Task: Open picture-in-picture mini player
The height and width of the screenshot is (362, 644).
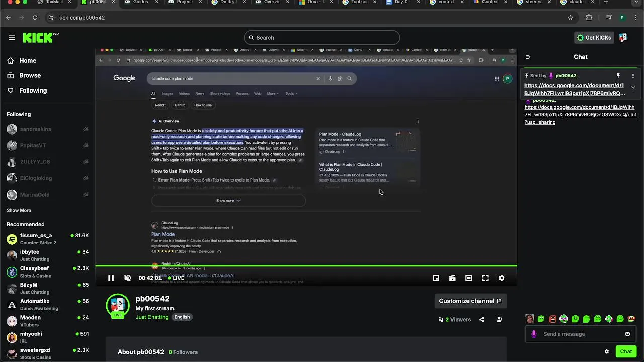Action: point(436,278)
